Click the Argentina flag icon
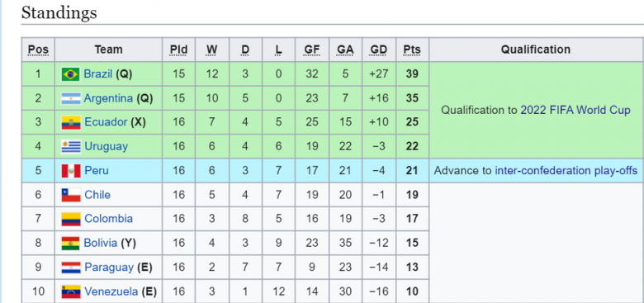The height and width of the screenshot is (303, 644). [71, 98]
